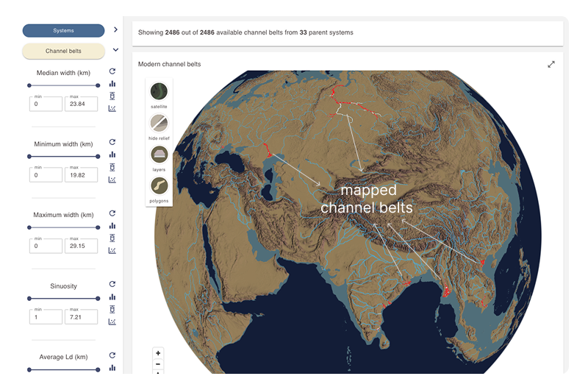Open the Systems tab button
Screen dimensions: 588x390
click(x=63, y=31)
